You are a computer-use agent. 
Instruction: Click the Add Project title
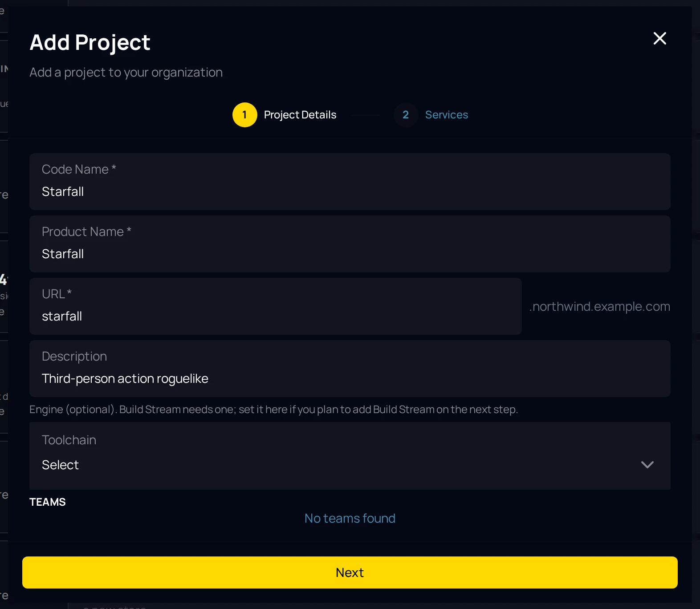coord(90,43)
